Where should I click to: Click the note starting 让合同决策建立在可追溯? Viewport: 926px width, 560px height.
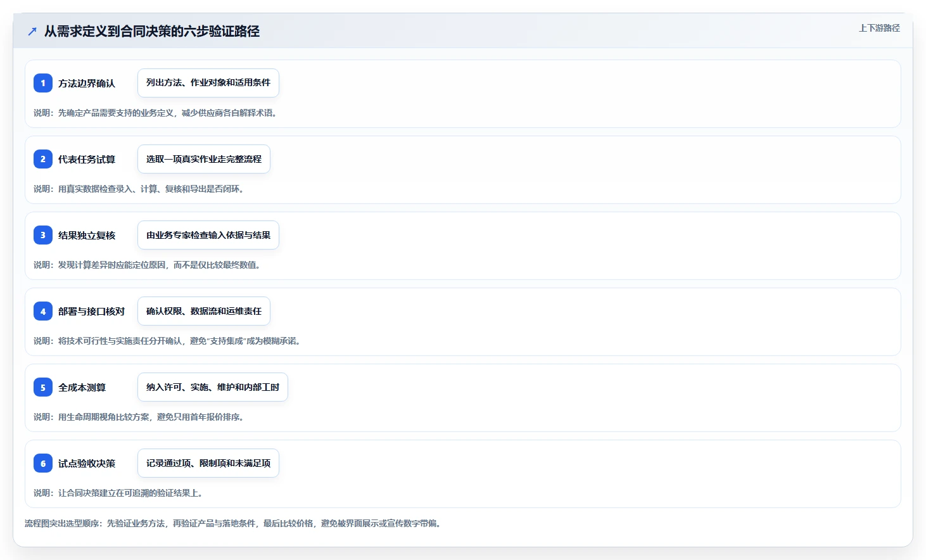(118, 493)
